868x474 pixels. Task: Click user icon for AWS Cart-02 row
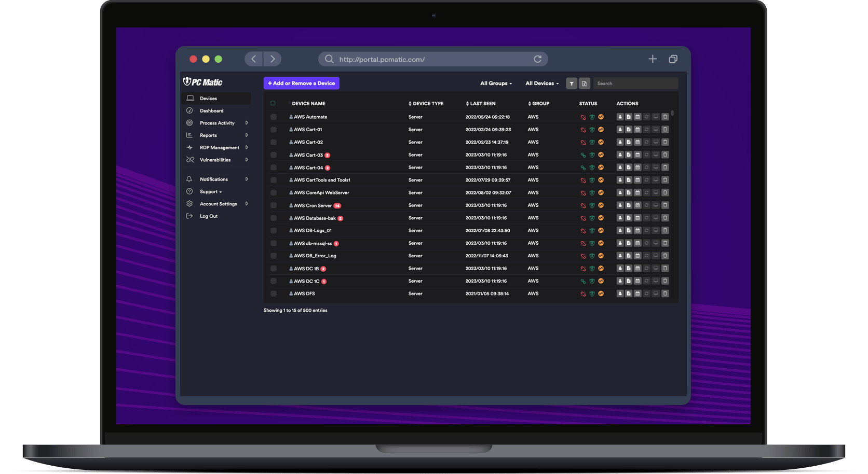click(620, 142)
